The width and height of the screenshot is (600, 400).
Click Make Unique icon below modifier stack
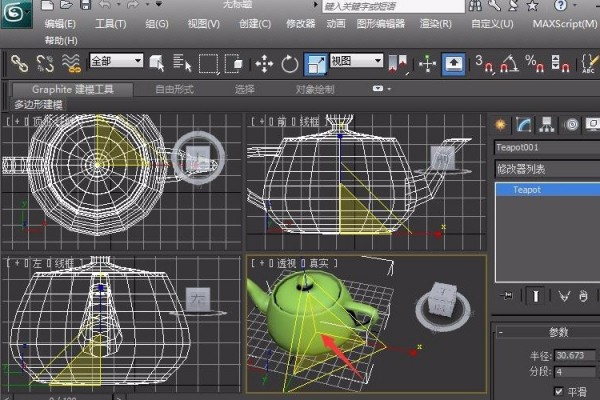563,296
